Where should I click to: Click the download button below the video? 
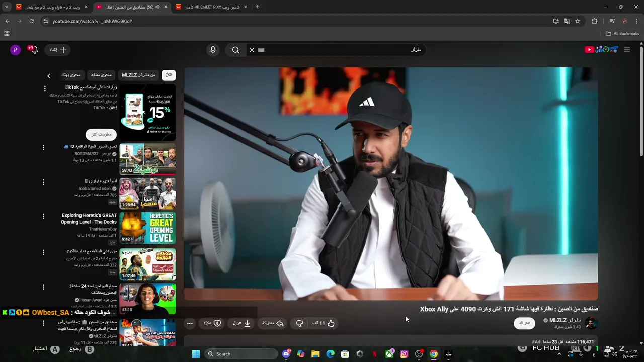pos(242,323)
